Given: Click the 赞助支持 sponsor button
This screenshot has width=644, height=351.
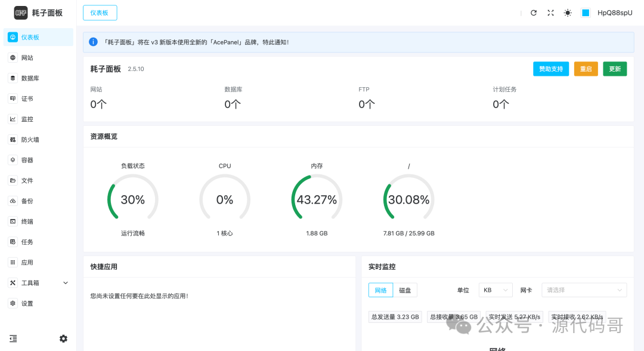Looking at the screenshot, I should point(551,69).
